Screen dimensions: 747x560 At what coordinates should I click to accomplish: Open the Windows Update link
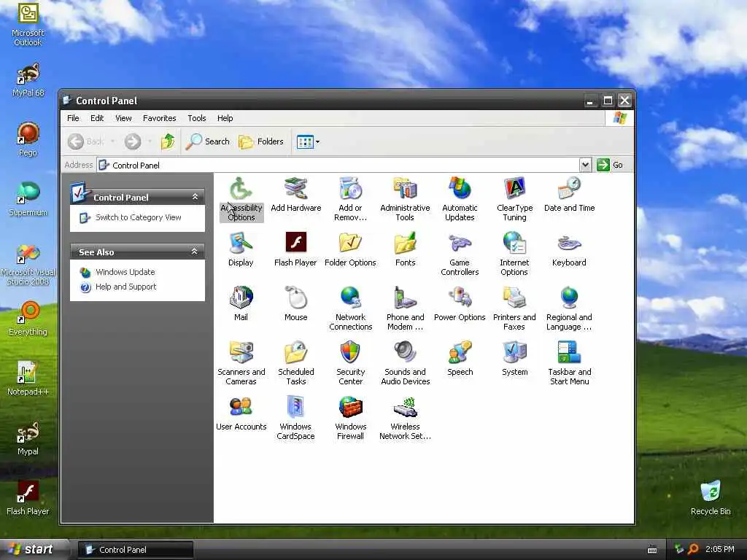click(x=125, y=272)
